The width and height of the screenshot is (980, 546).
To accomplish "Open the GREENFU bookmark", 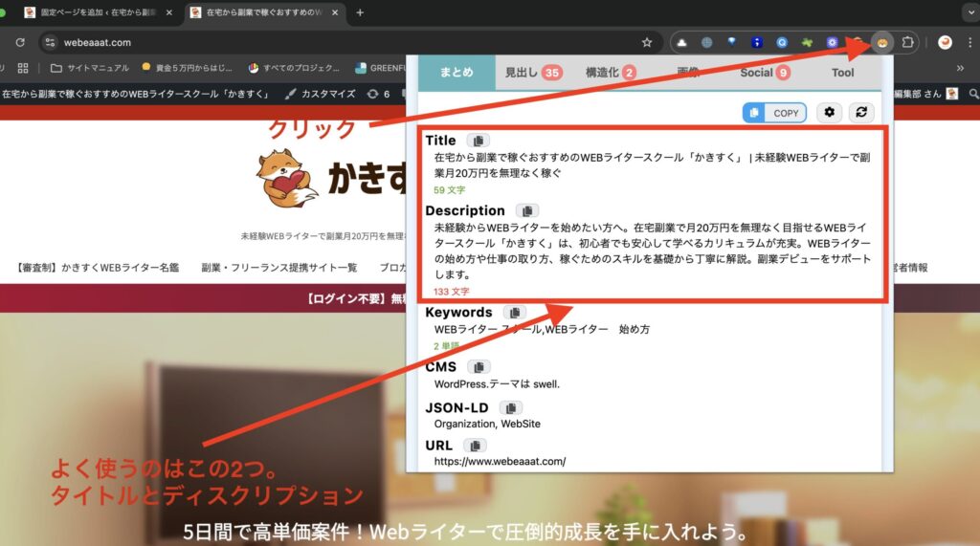I will pyautogui.click(x=381, y=68).
